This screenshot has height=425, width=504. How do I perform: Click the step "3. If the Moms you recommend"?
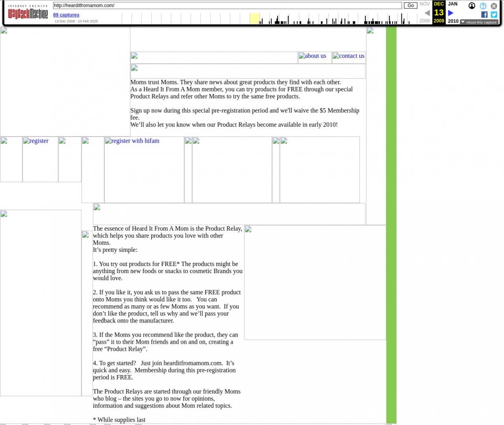point(165,342)
